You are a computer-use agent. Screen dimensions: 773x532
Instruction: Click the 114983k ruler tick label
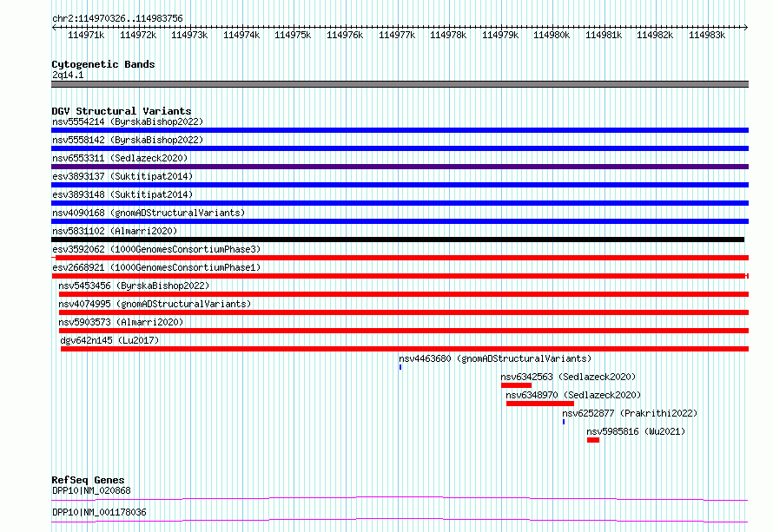pyautogui.click(x=707, y=35)
